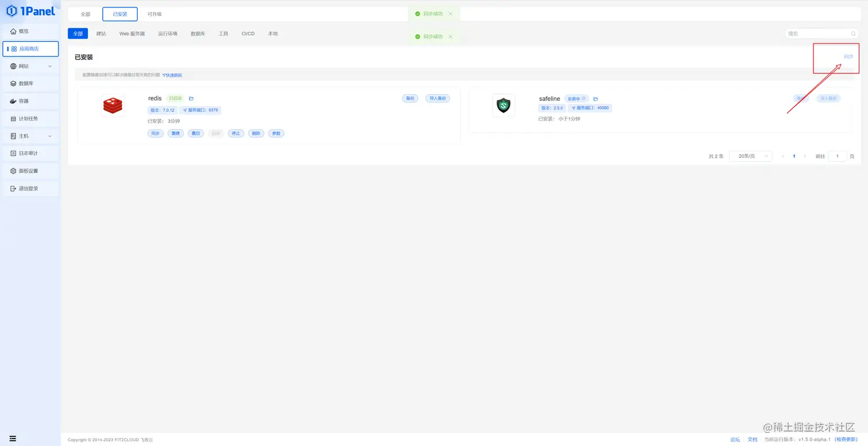
Task: Click safeline 版本：2.5.0 tag
Action: pyautogui.click(x=552, y=108)
